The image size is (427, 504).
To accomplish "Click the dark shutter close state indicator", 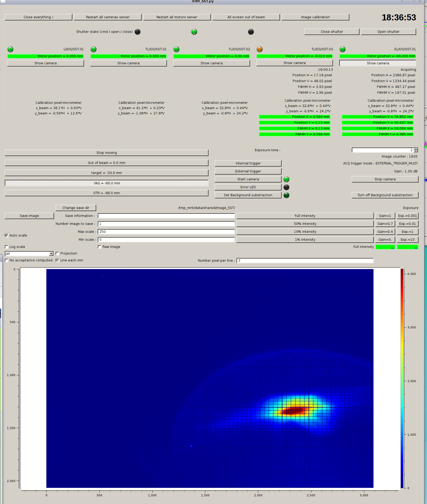I will coord(251,32).
